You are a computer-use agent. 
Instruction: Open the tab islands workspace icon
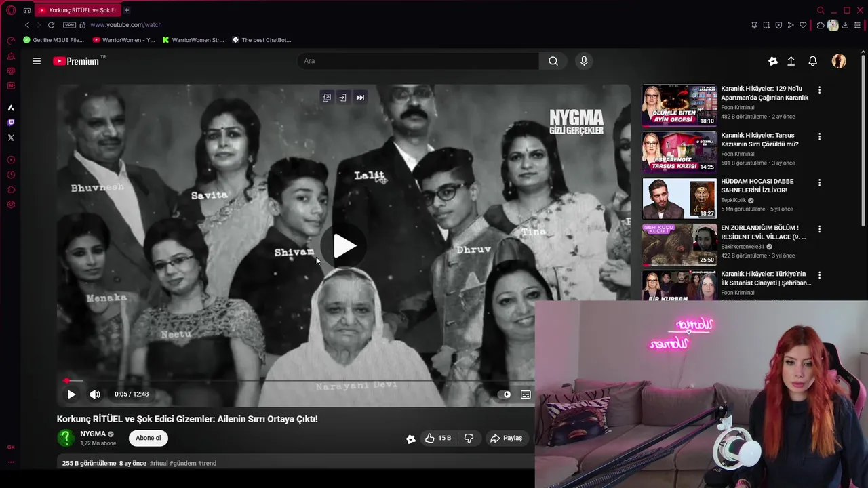coord(27,10)
